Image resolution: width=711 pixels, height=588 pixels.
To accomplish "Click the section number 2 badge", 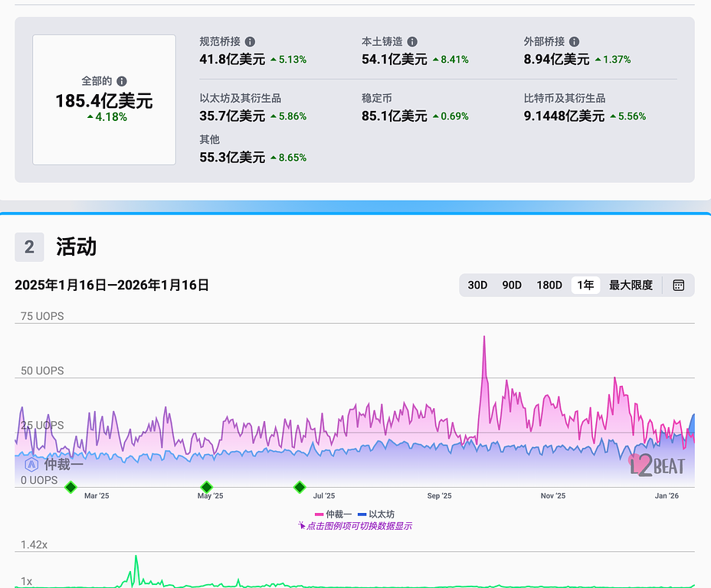I will pos(29,247).
